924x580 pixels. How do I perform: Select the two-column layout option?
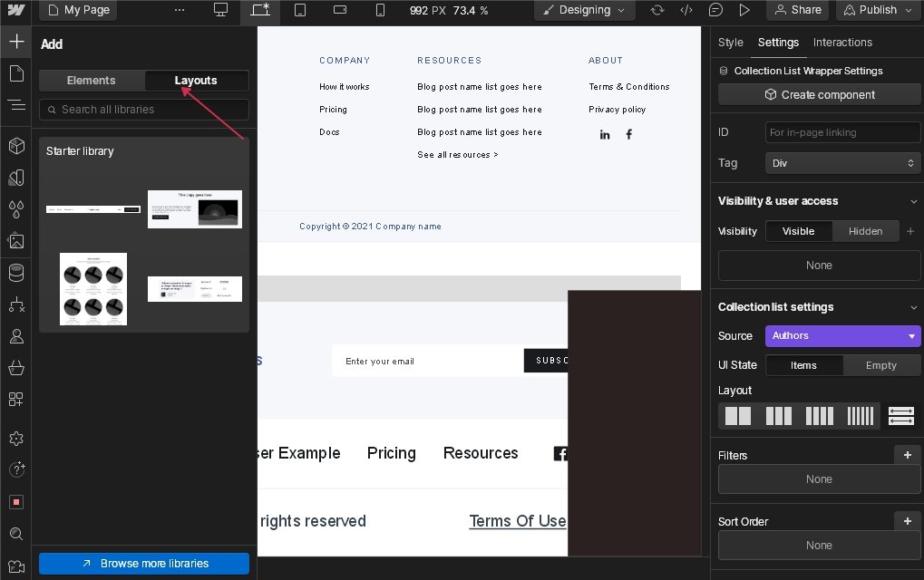[x=738, y=416]
